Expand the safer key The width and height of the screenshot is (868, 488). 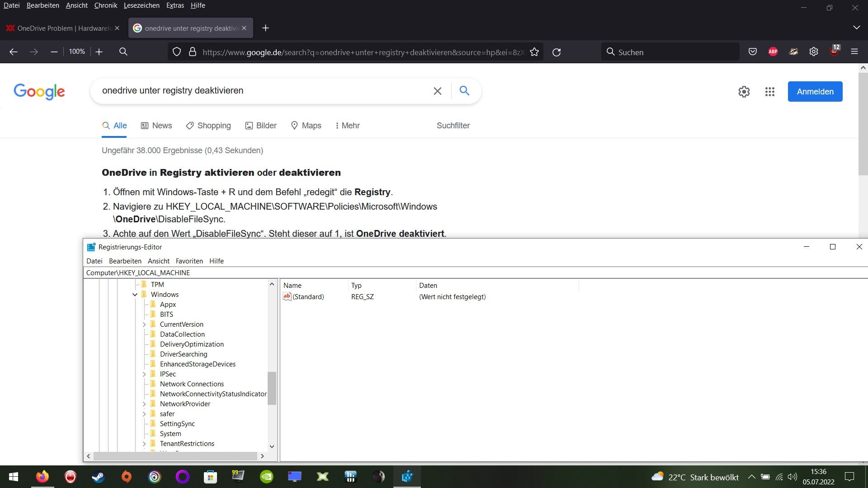tap(144, 414)
